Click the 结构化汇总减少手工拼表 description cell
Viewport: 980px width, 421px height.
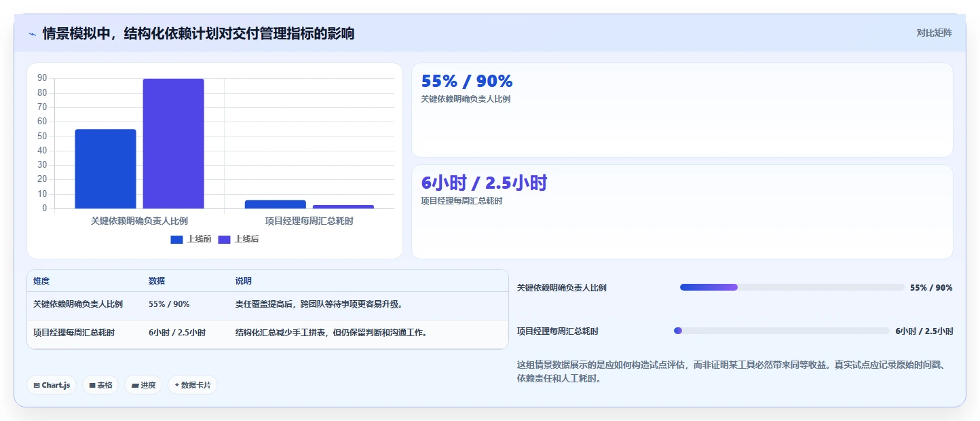point(331,333)
